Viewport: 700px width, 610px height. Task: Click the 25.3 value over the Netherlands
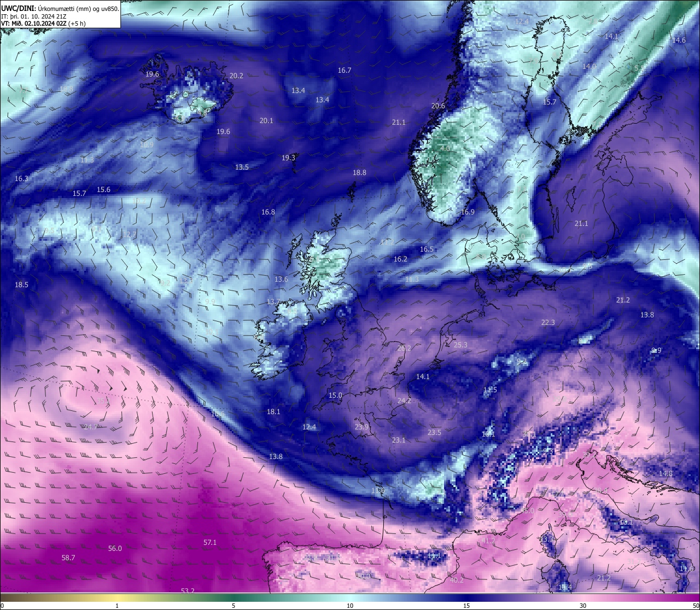[460, 345]
